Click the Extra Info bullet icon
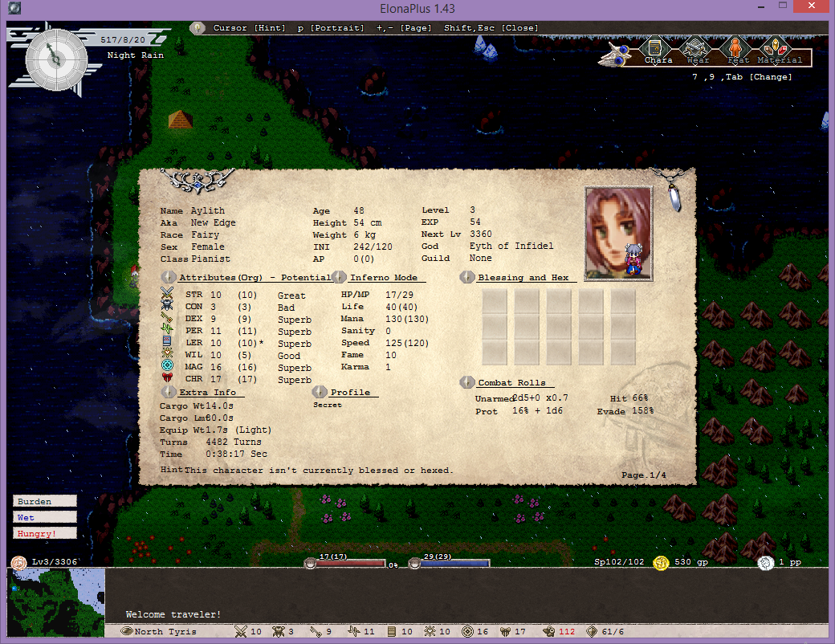Image resolution: width=835 pixels, height=644 pixels. [169, 392]
